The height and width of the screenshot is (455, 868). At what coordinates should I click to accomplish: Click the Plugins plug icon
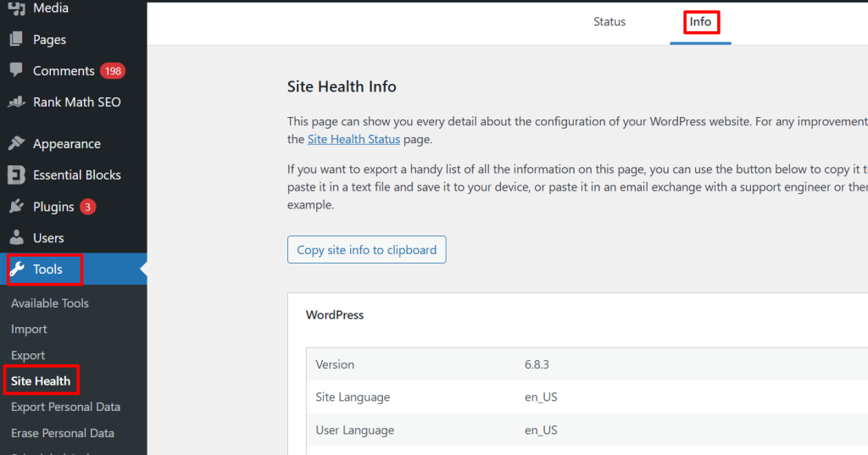click(16, 207)
